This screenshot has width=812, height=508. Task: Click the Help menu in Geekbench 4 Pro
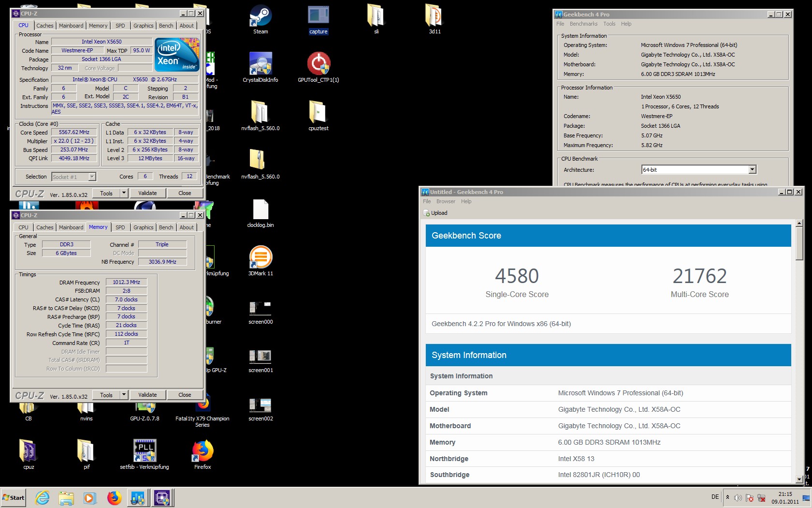click(x=626, y=24)
